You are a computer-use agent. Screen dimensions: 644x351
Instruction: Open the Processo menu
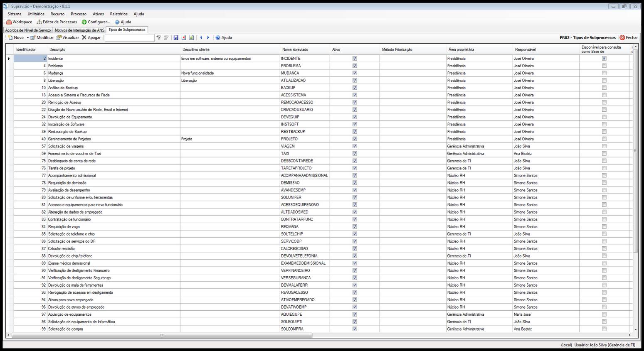(x=79, y=14)
